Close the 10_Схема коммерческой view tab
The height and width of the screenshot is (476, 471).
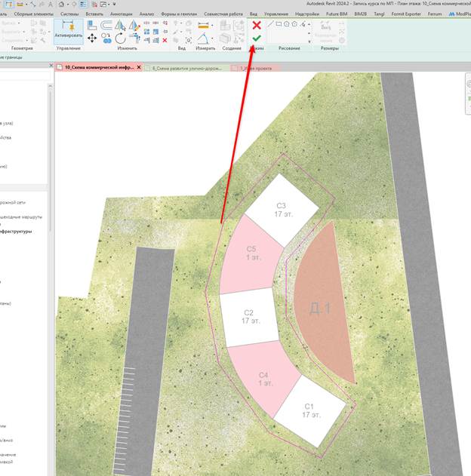coord(139,67)
